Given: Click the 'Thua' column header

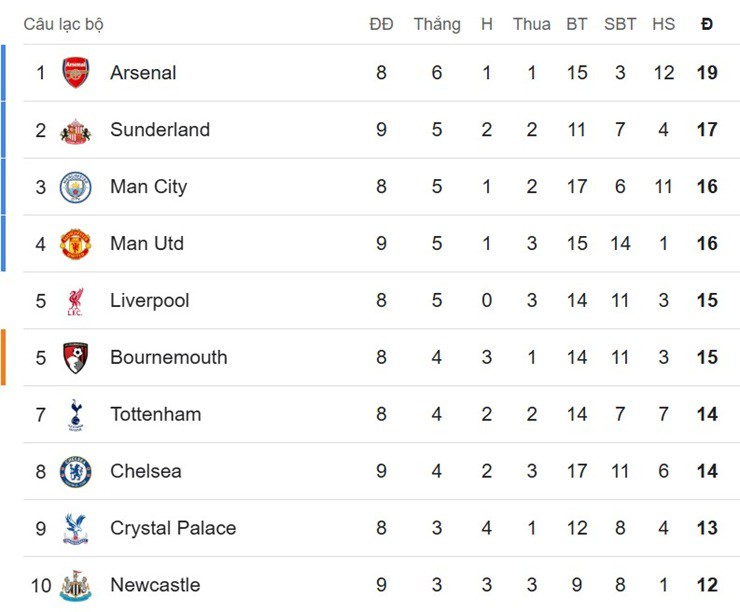Looking at the screenshot, I should (531, 24).
